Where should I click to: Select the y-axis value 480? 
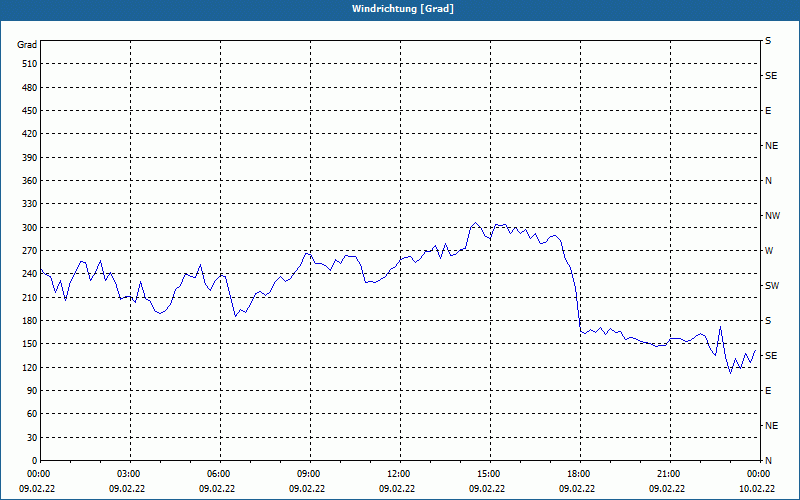(30, 88)
